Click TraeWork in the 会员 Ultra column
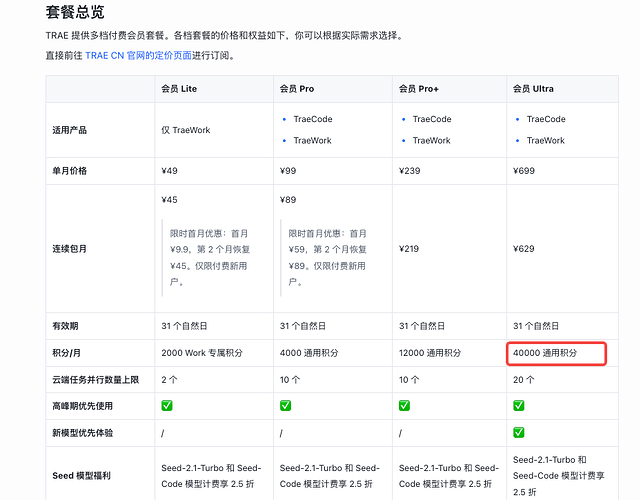The width and height of the screenshot is (640, 500). (546, 140)
